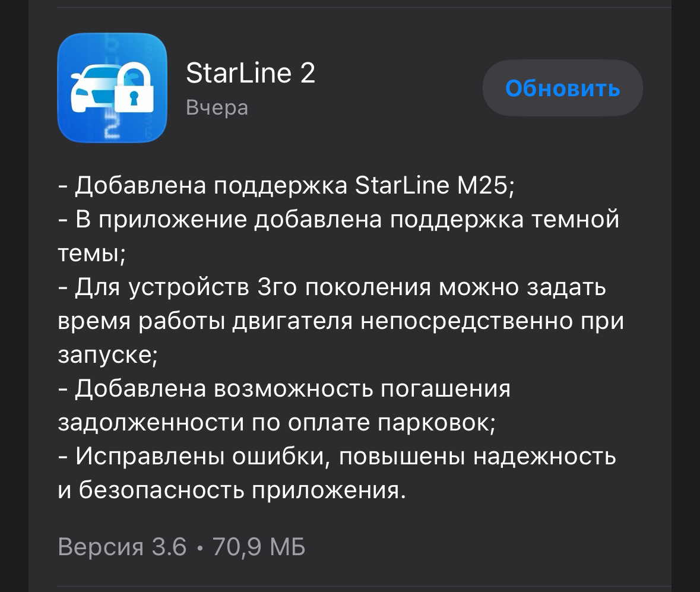Click the word запуске; in the notes
This screenshot has width=700, height=592.
pyautogui.click(x=108, y=355)
